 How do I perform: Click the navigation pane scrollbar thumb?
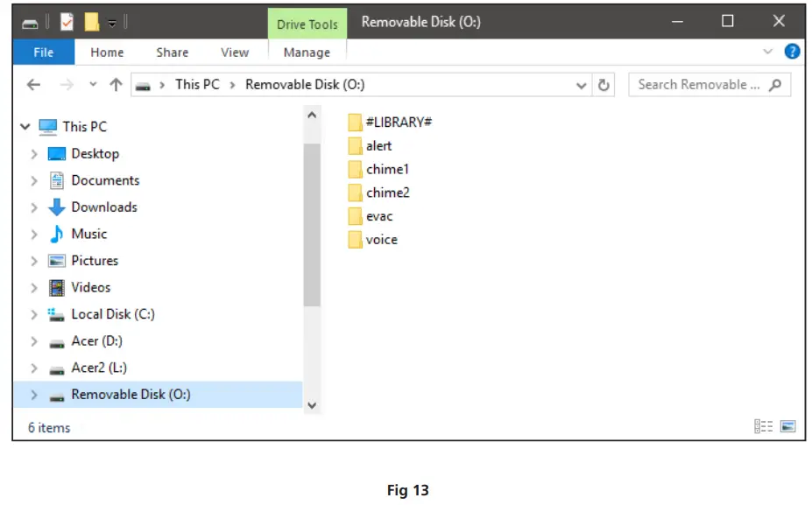point(312,225)
